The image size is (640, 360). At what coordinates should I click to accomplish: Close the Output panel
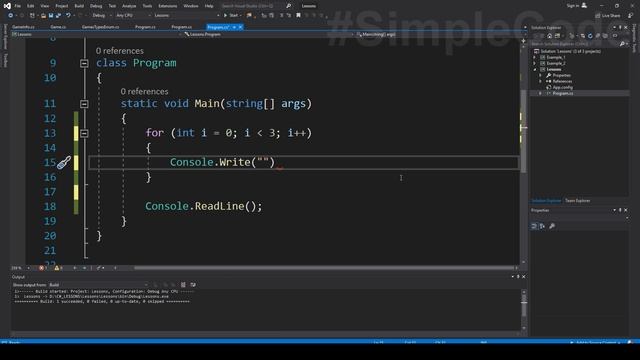coord(524,276)
